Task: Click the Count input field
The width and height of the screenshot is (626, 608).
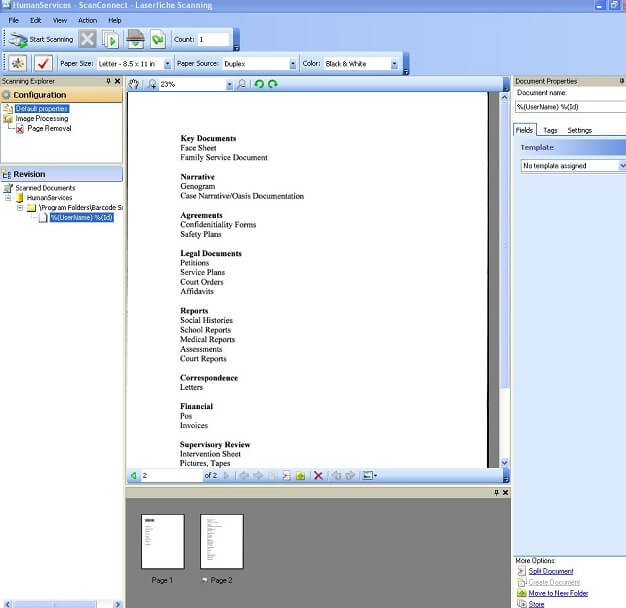Action: (x=214, y=40)
